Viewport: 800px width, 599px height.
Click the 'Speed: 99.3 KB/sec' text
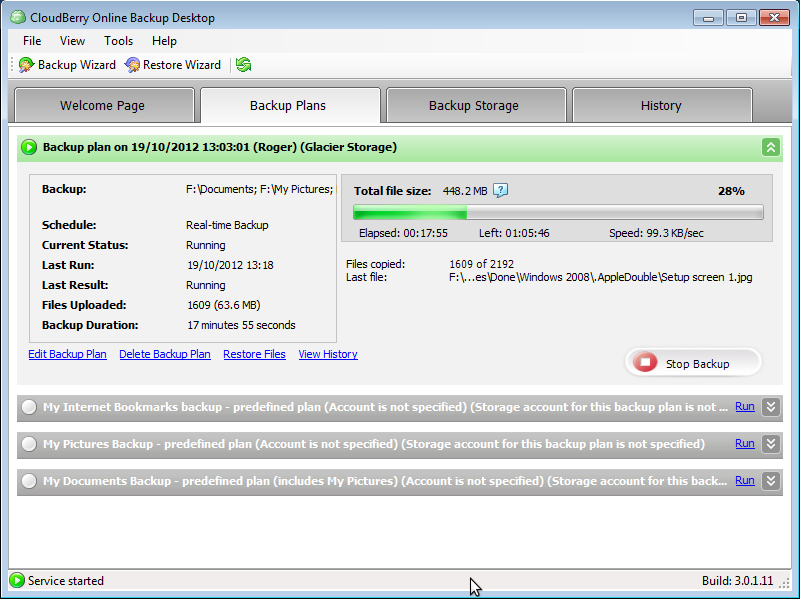[x=656, y=233]
